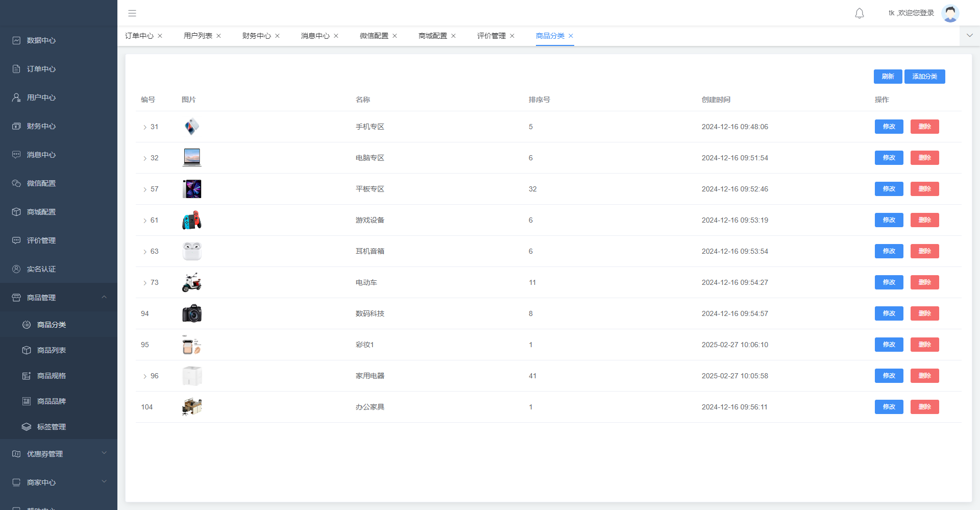Open 实名认证 in the sidebar
980x510 pixels.
[16, 269]
